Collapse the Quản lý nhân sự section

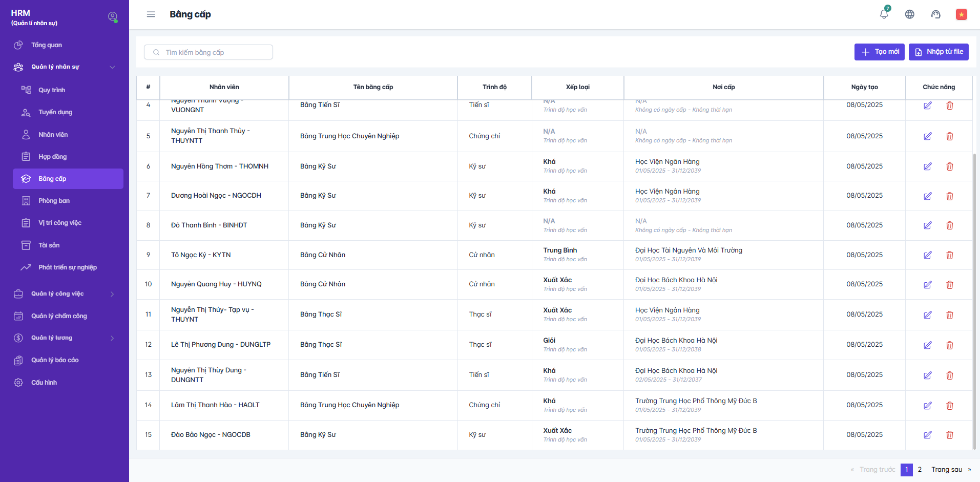point(112,67)
